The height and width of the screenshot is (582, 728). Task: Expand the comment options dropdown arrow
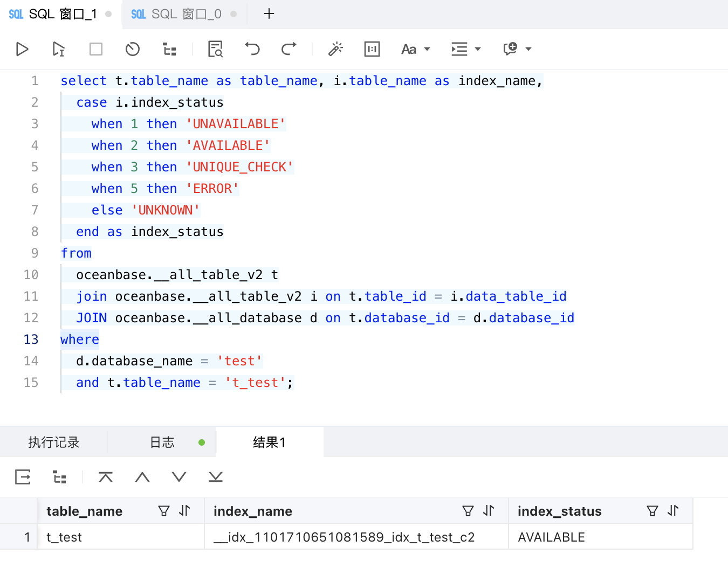(x=528, y=49)
